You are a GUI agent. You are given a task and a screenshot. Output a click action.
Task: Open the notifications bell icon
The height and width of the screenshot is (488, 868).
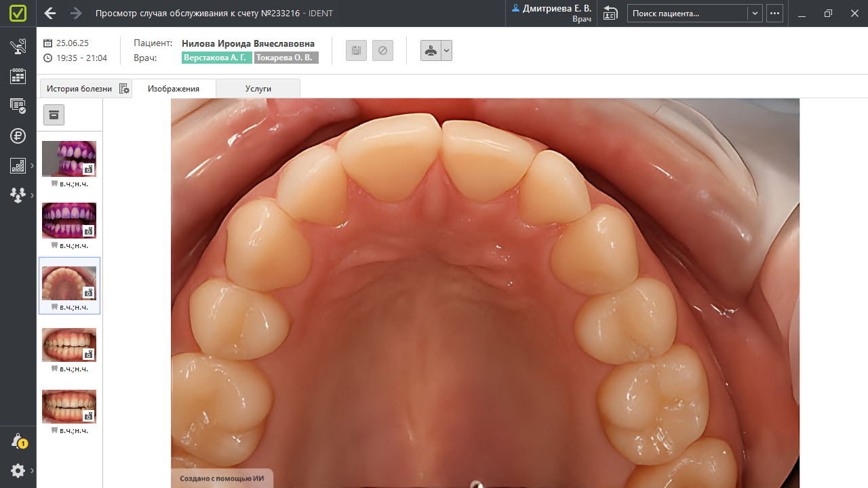18,441
